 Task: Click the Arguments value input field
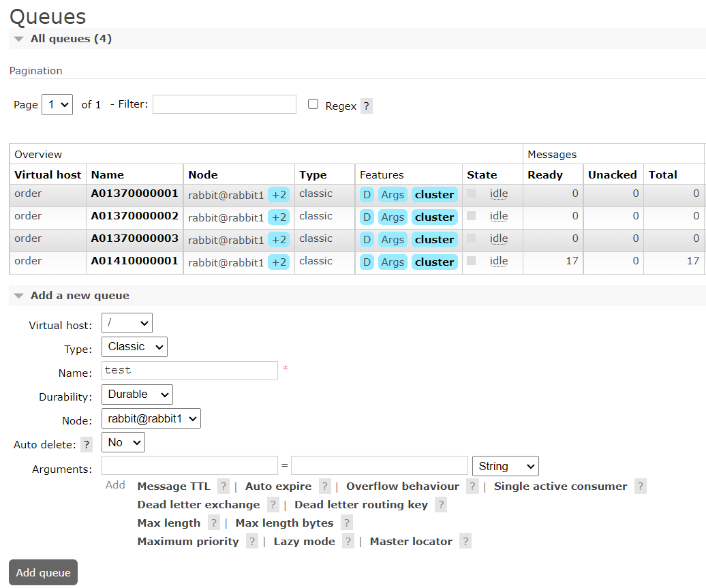click(x=380, y=465)
